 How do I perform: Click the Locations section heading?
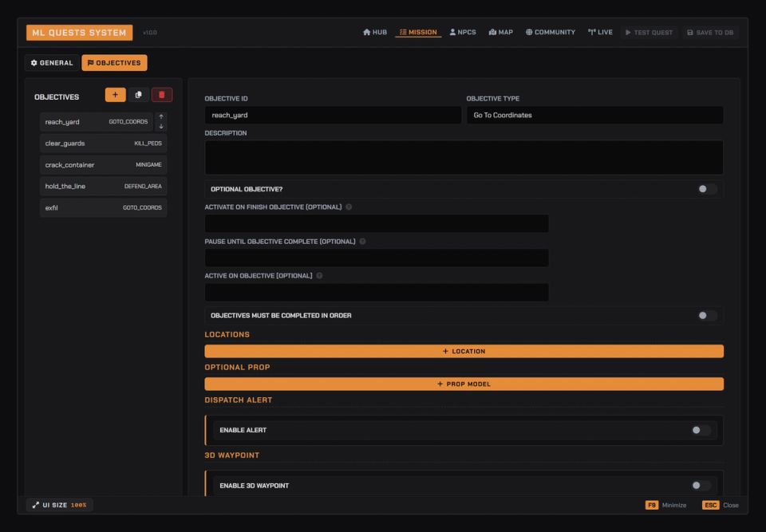click(x=227, y=335)
